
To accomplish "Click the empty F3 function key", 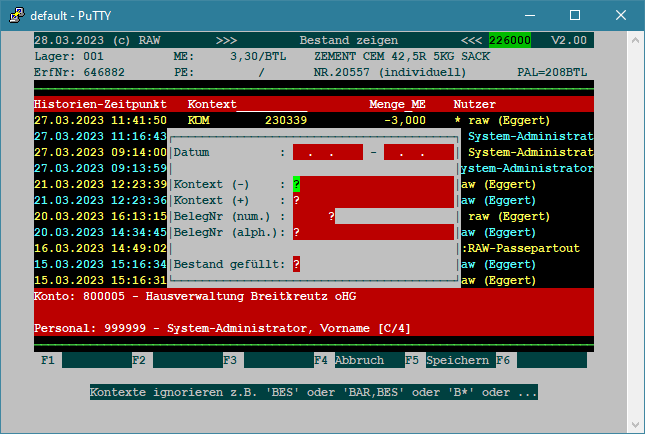I will (x=276, y=360).
